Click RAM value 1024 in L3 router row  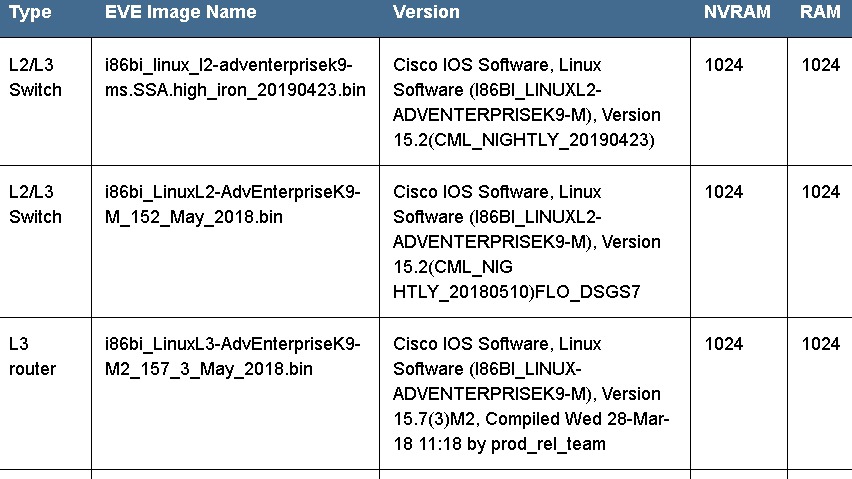click(821, 344)
